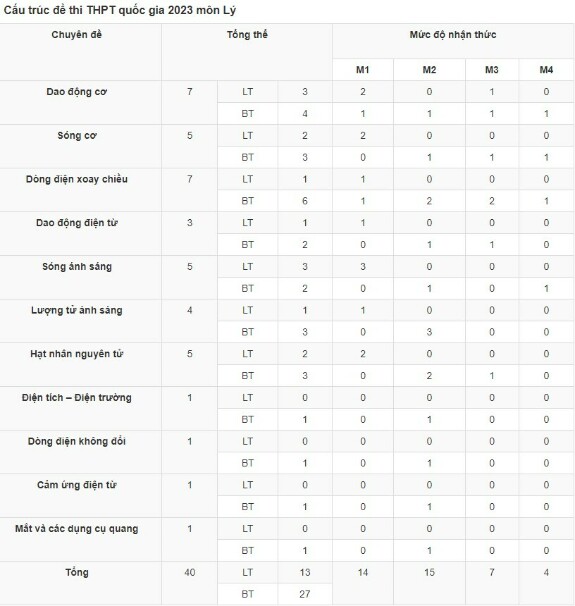Click the Dao động điện từ topic
575x606 pixels.
click(77, 223)
